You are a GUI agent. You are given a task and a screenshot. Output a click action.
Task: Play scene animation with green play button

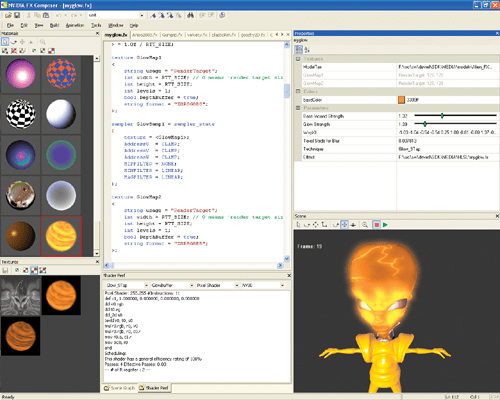385,225
